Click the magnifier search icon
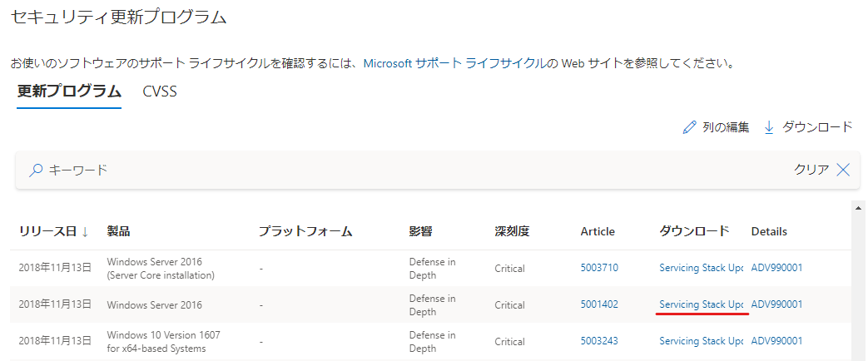This screenshot has height=361, width=868. [x=36, y=170]
